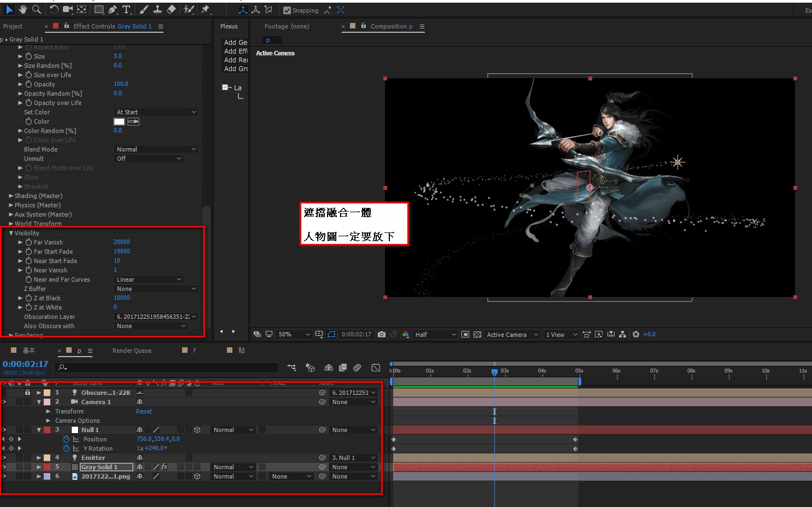Screen dimensions: 812x507
Task: Select the Brush tool
Action: [143, 9]
